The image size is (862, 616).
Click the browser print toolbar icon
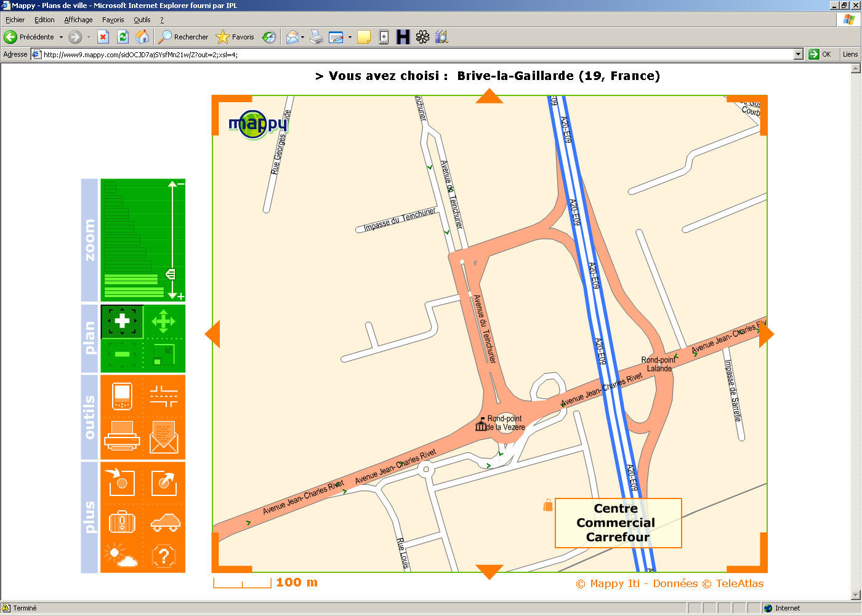point(316,37)
